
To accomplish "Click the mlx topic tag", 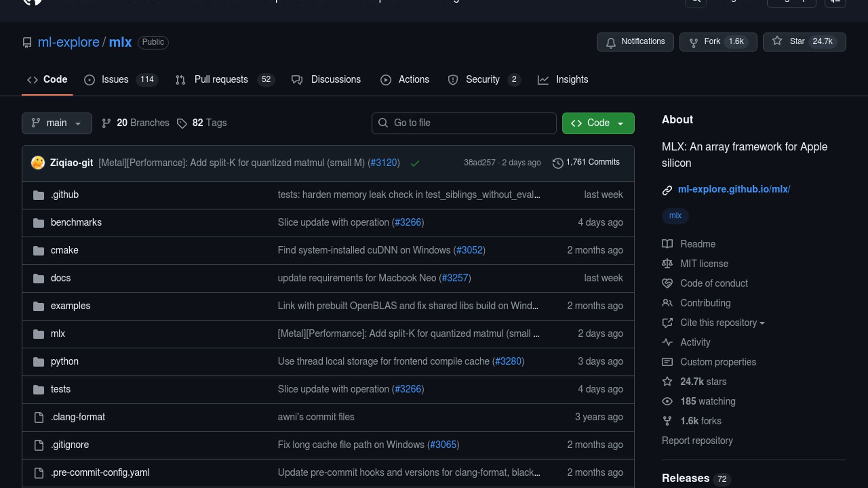I will [675, 216].
